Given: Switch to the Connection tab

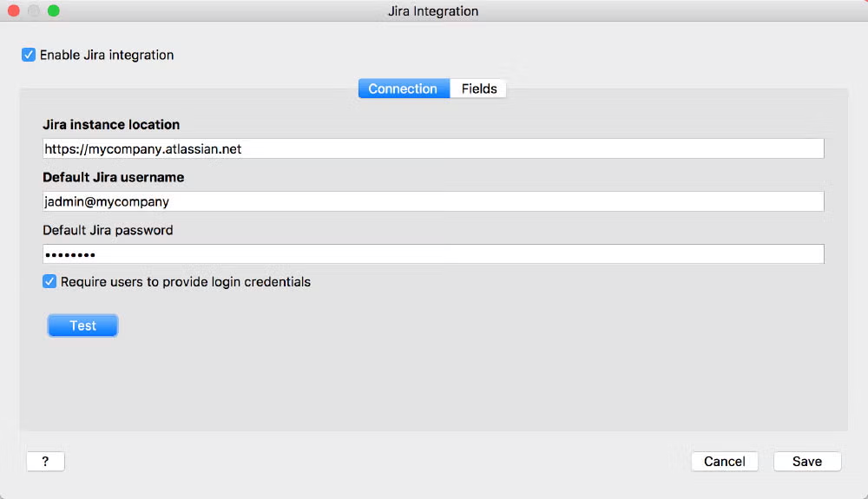Looking at the screenshot, I should coord(404,89).
